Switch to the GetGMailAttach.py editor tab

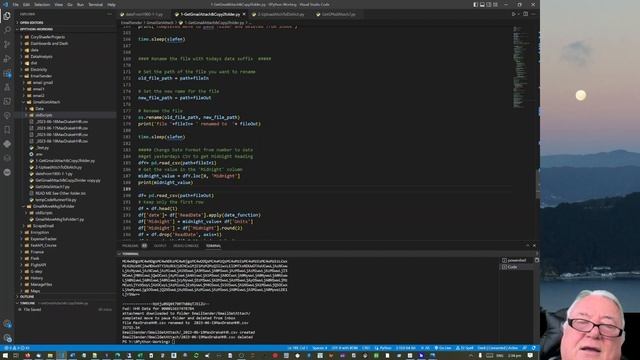pos(338,14)
